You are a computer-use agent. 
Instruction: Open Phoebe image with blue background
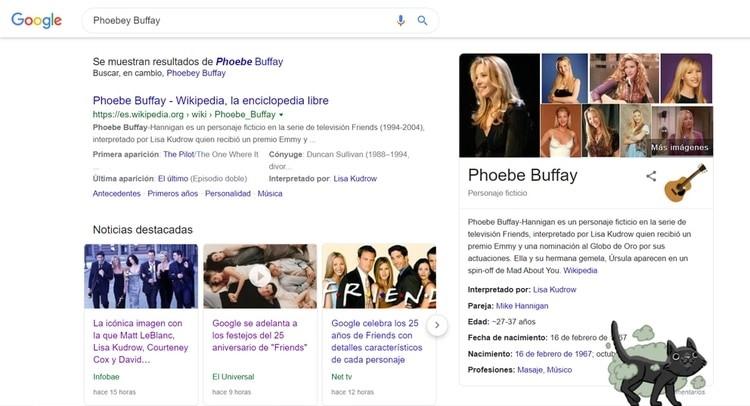coord(564,78)
